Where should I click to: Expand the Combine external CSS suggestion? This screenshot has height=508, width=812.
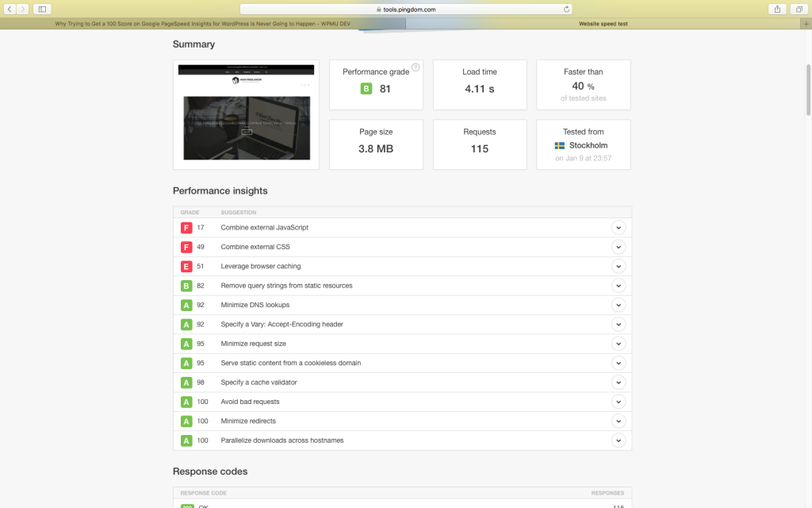[619, 247]
